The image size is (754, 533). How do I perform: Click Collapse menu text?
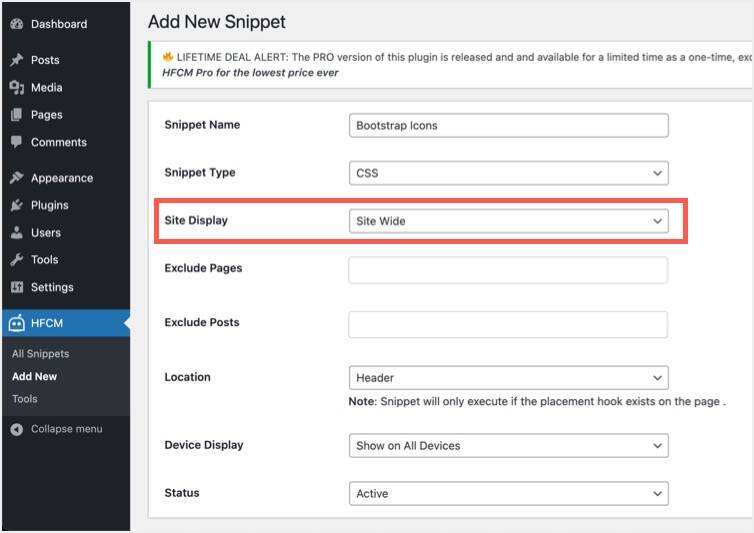(x=66, y=429)
